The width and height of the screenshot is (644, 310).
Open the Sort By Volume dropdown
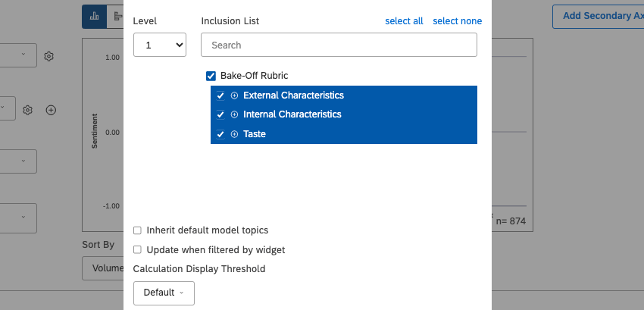102,268
